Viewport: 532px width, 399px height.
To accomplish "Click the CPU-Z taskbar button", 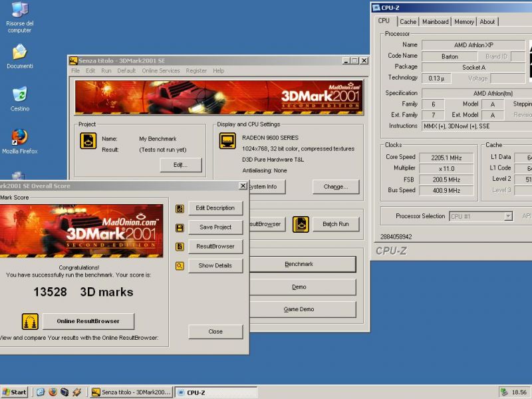I will pyautogui.click(x=216, y=392).
